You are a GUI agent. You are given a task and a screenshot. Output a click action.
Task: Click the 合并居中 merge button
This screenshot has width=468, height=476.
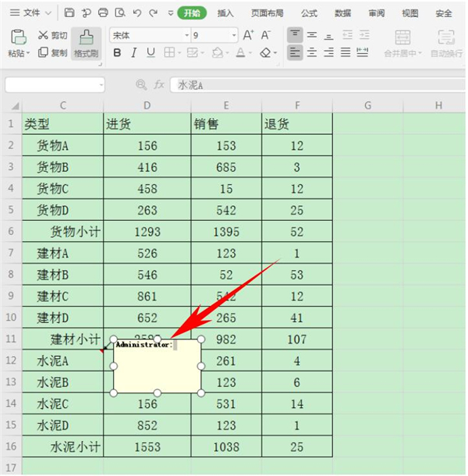coord(402,44)
